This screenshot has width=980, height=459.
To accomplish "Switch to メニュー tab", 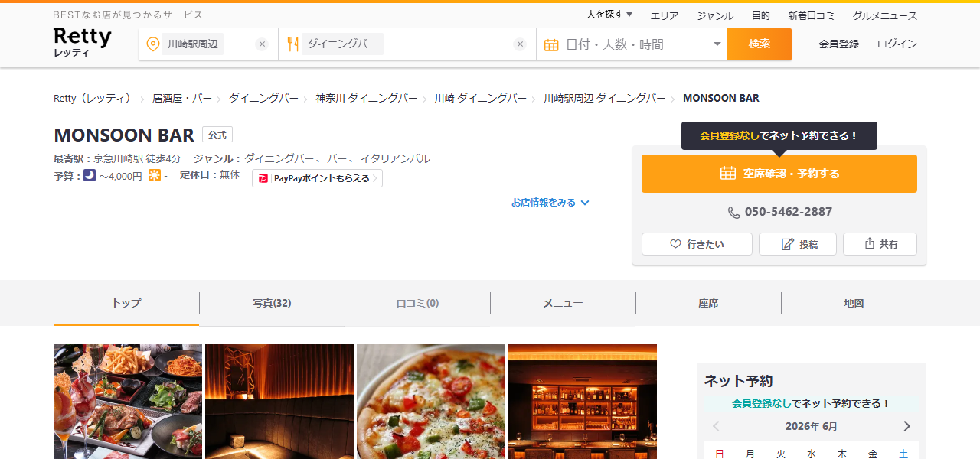I will coord(563,303).
